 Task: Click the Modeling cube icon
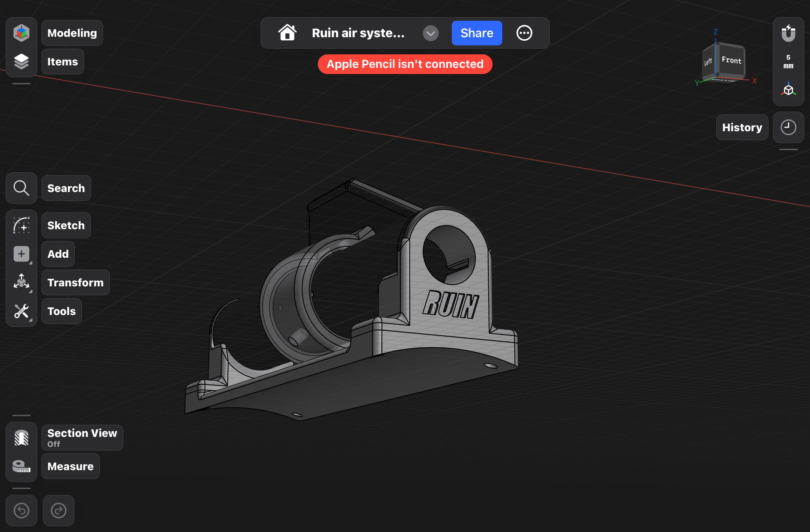click(21, 33)
